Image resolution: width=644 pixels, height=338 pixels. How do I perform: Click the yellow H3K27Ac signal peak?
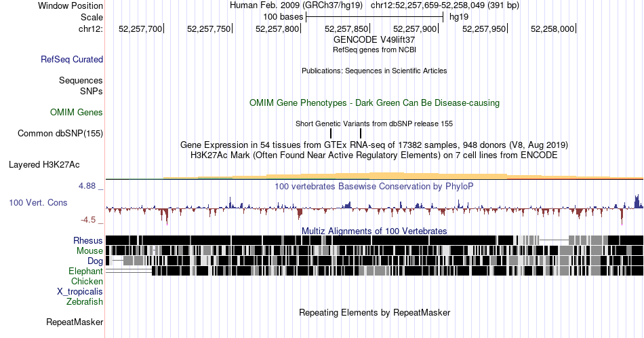(x=386, y=176)
